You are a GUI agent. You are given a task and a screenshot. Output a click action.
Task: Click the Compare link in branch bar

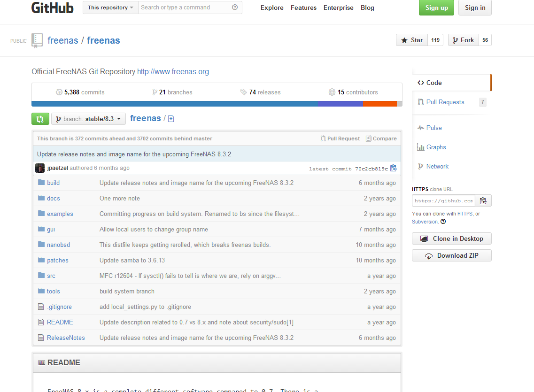coord(381,138)
